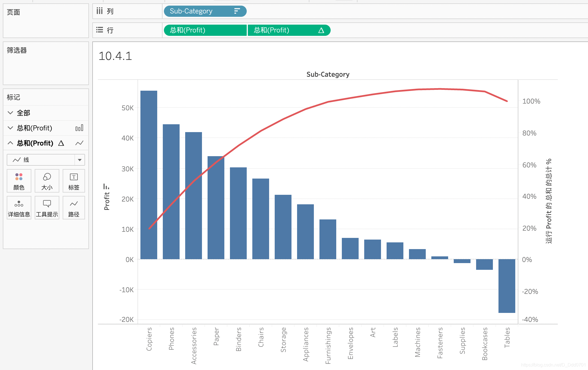Open the Size (大小) marks card
Screen dimensions: 588x370
[47, 181]
